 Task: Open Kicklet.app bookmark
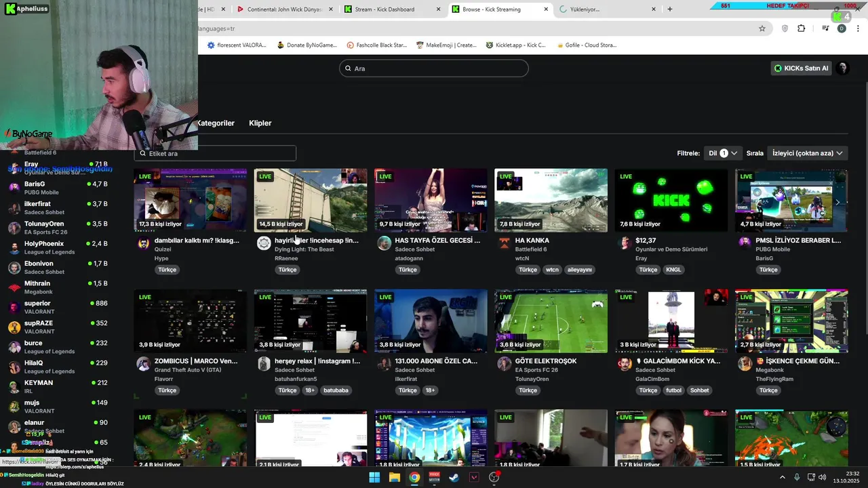pyautogui.click(x=516, y=45)
